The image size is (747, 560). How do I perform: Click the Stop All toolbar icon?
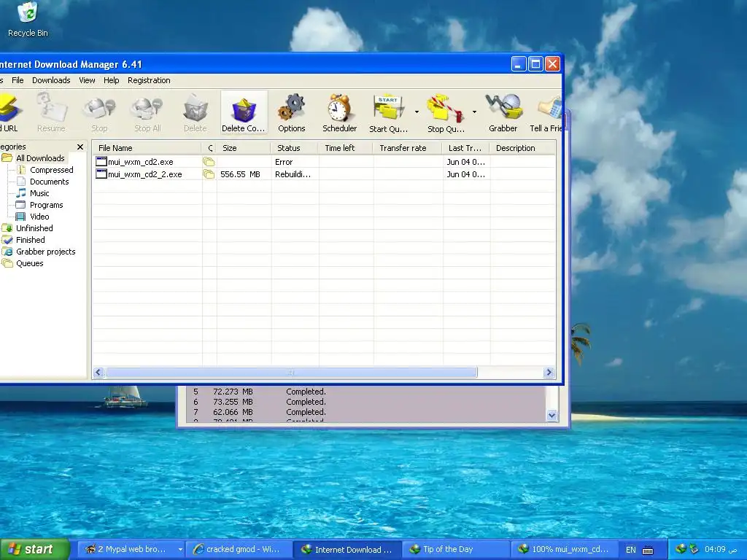(147, 112)
